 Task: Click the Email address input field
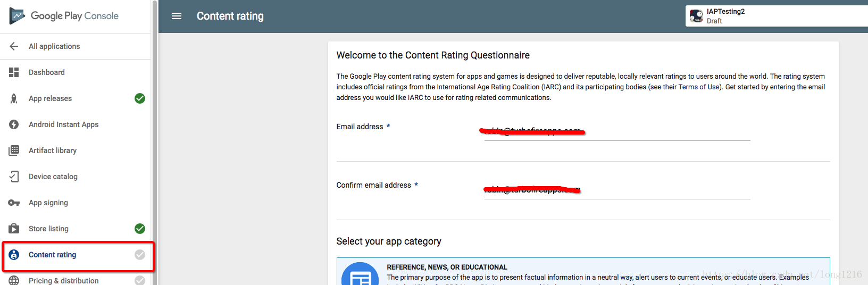pos(617,131)
